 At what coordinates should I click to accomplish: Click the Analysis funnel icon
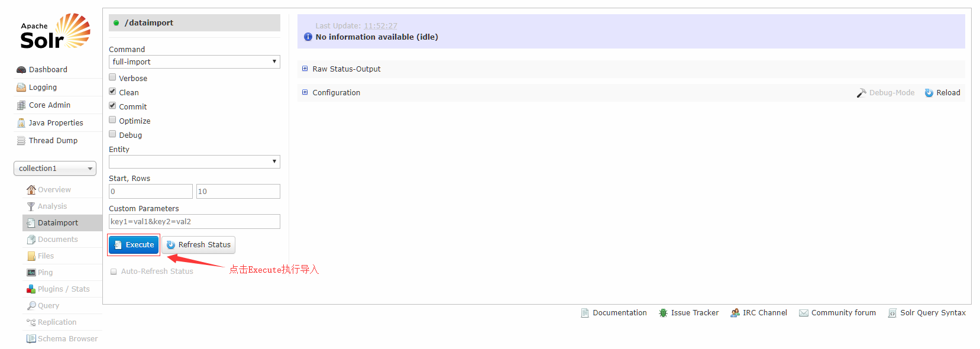31,206
